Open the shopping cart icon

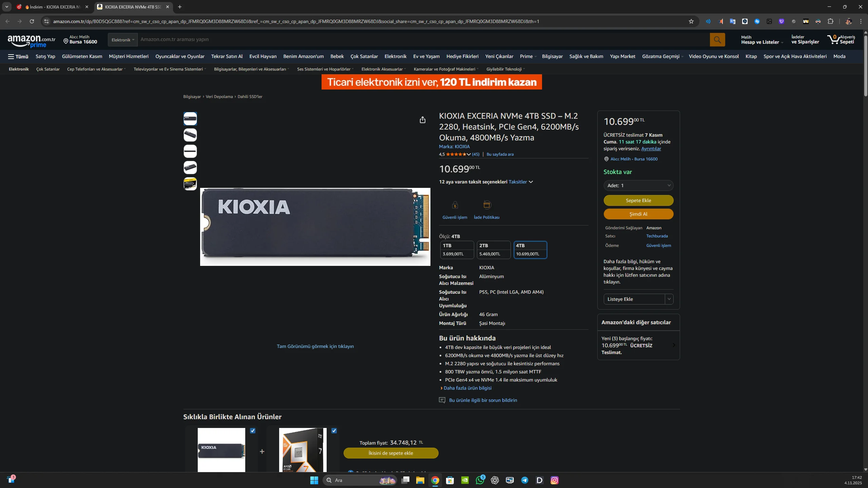[x=833, y=40]
